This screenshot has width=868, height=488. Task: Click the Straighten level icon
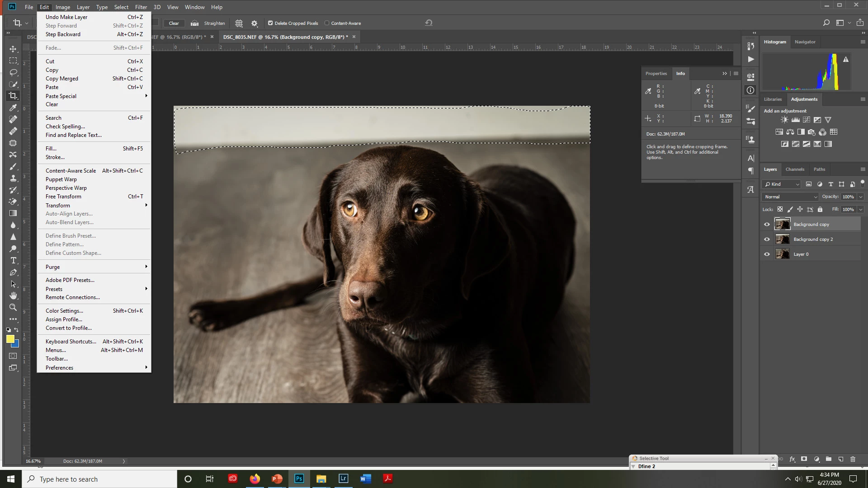(x=194, y=23)
